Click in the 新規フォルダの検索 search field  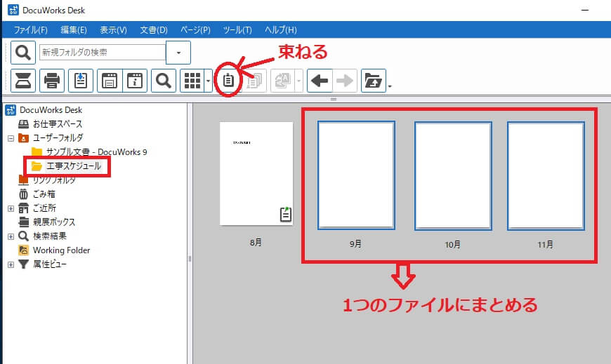pyautogui.click(x=102, y=53)
